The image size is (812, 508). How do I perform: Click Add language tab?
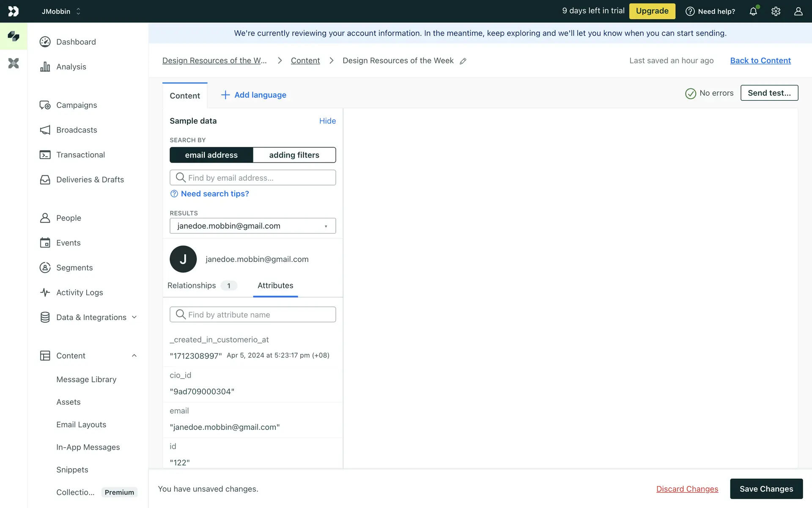(x=253, y=95)
